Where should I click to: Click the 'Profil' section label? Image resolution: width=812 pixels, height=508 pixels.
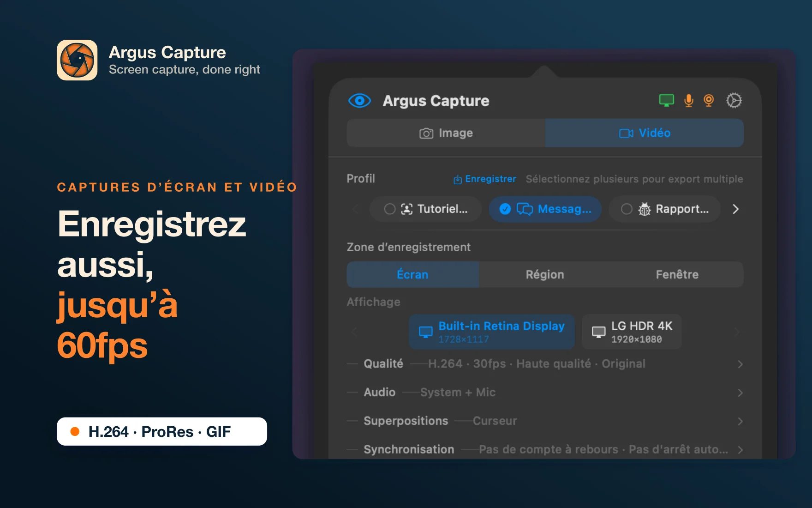click(361, 179)
